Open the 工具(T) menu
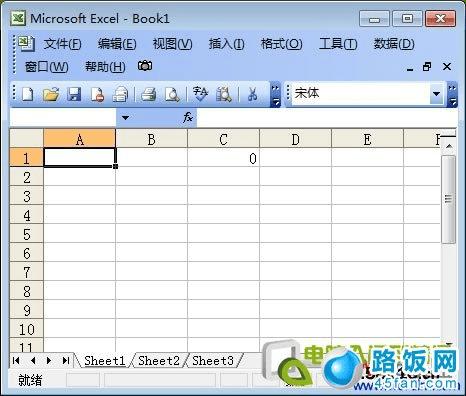The image size is (466, 396). point(338,44)
